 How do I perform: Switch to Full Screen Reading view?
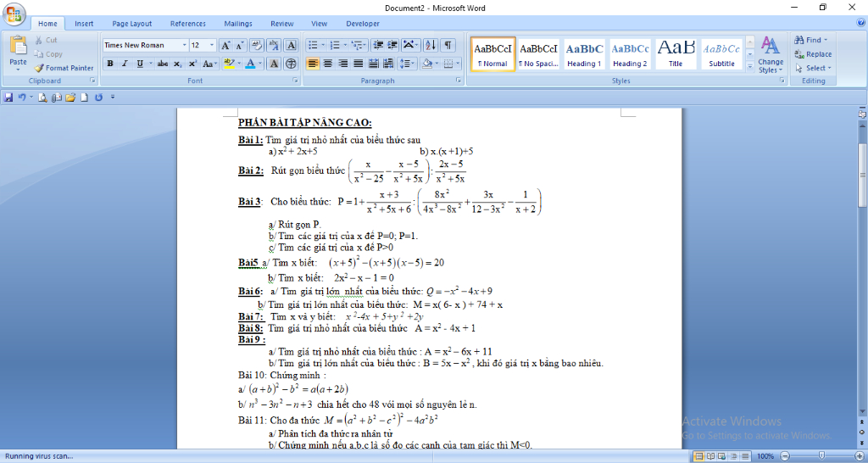click(x=709, y=456)
